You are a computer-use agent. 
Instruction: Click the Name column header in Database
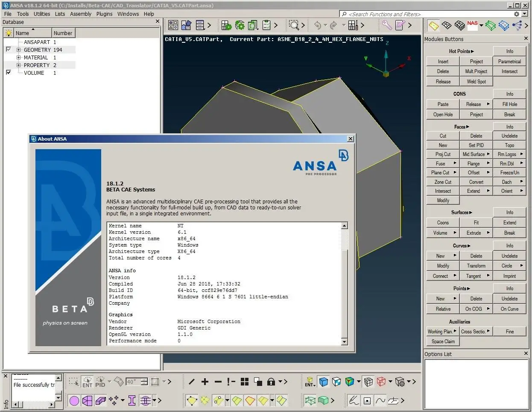32,33
